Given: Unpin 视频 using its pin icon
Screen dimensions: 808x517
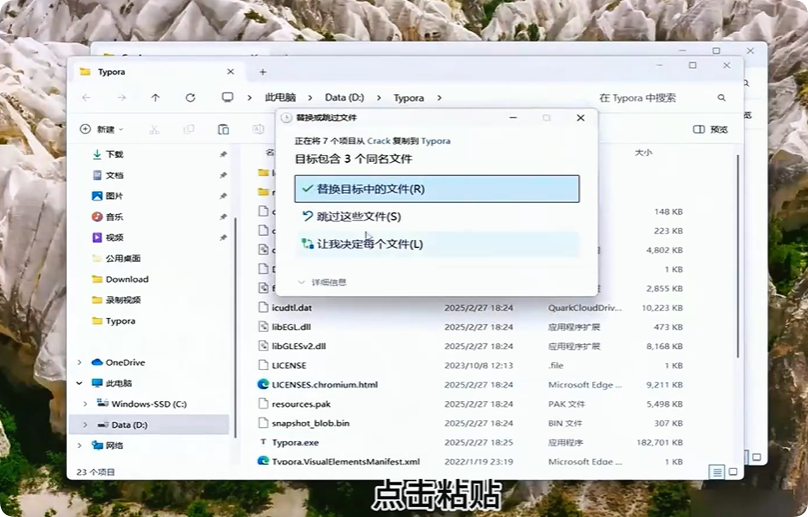Looking at the screenshot, I should [223, 238].
